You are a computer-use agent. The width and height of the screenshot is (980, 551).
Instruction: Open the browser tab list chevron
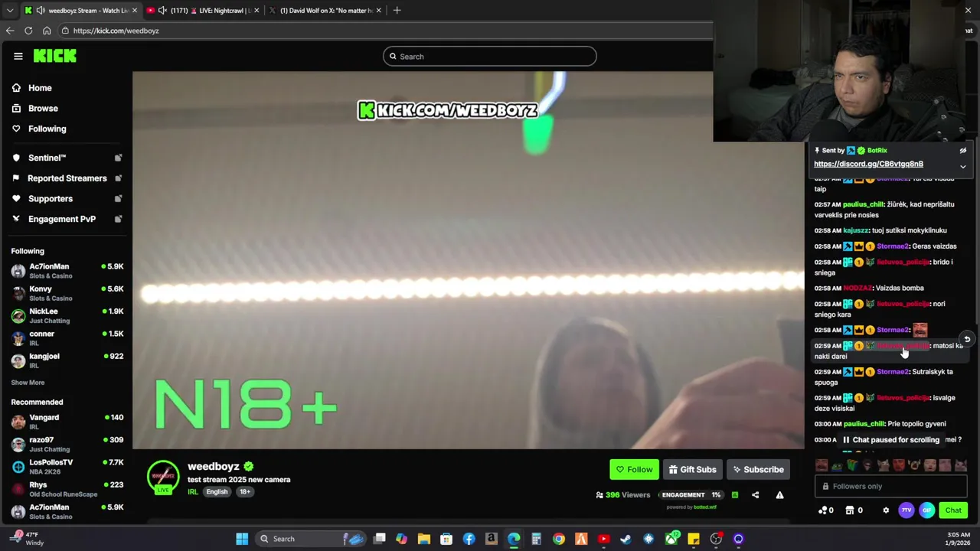(x=10, y=11)
